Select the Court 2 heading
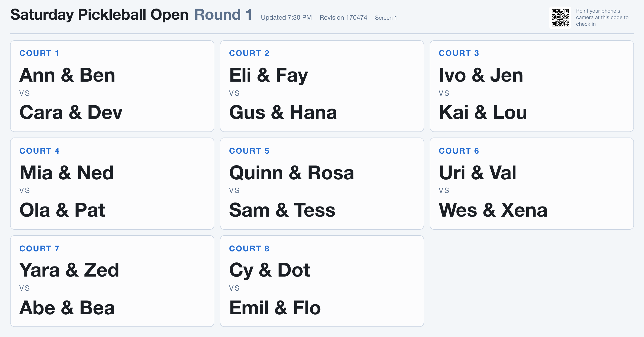The width and height of the screenshot is (644, 337). [x=249, y=53]
